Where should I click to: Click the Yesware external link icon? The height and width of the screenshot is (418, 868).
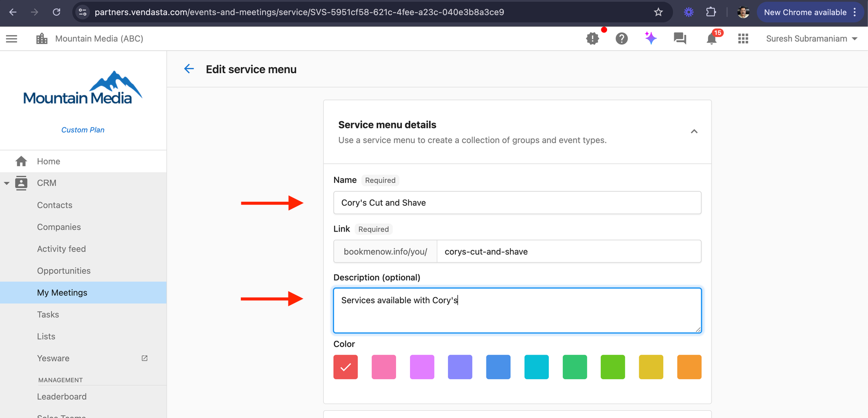(145, 358)
